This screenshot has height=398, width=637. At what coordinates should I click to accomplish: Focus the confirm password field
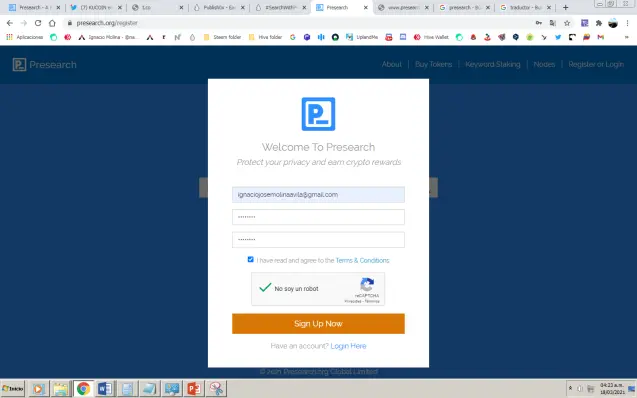(x=318, y=240)
